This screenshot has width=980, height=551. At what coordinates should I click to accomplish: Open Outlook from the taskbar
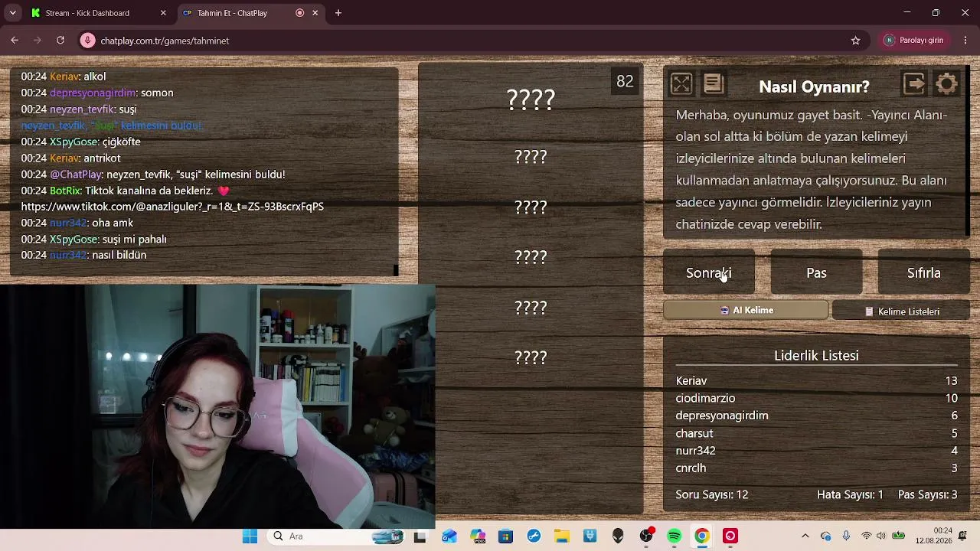coord(449,536)
